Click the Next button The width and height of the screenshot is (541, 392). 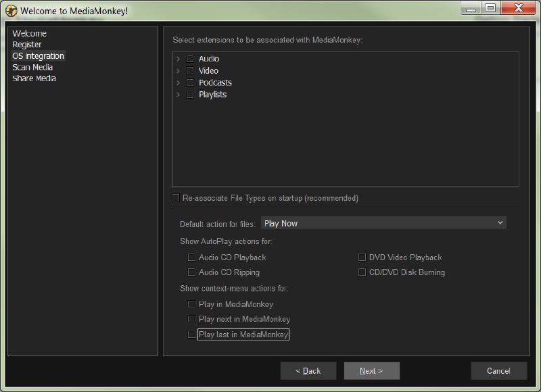(371, 371)
